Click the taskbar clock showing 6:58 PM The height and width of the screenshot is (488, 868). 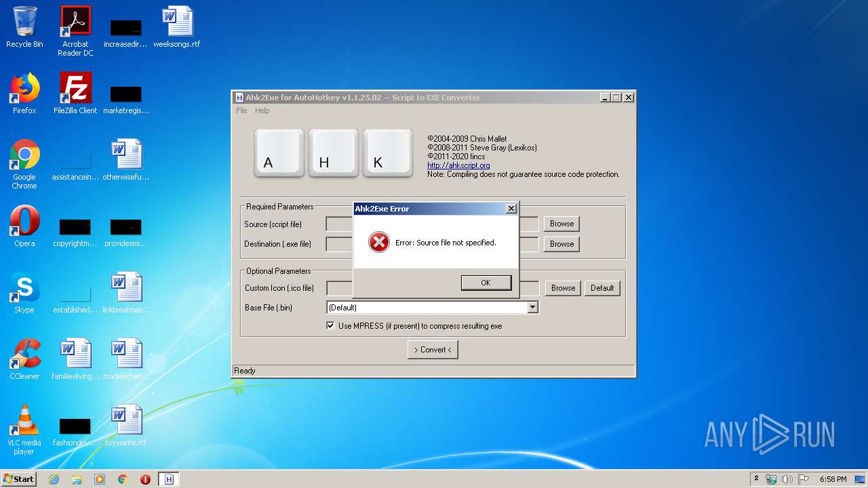(833, 479)
